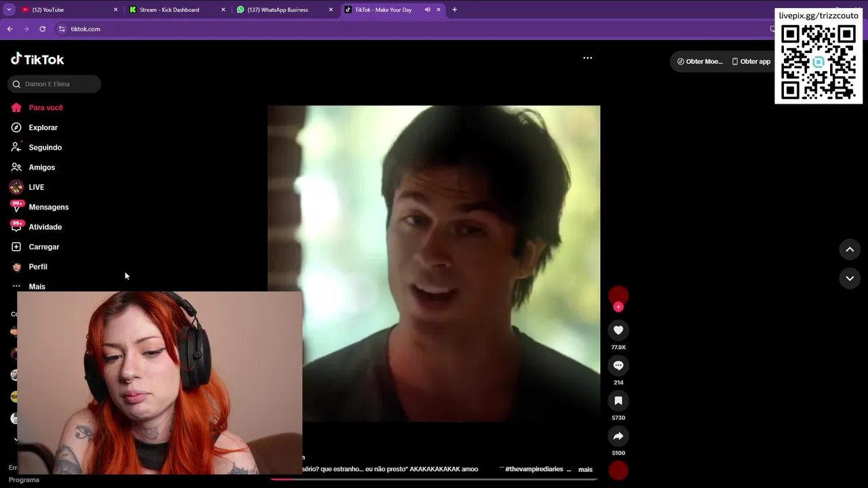Viewport: 868px width, 488px height.
Task: Save the video with the bookmark icon
Action: click(618, 401)
